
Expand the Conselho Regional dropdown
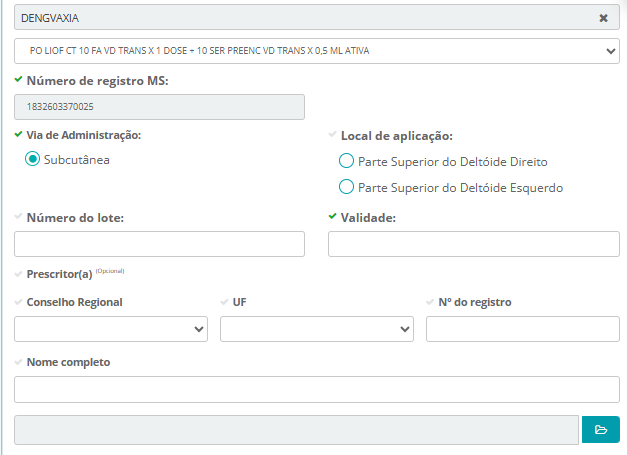coord(111,329)
